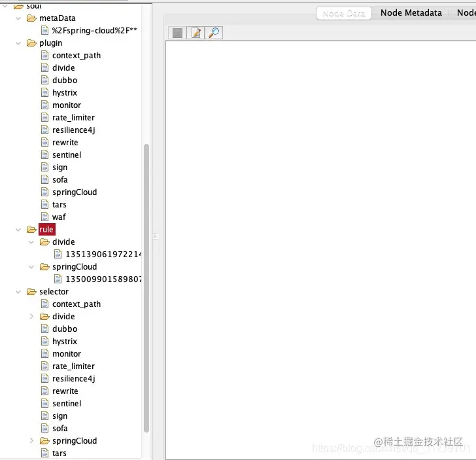This screenshot has height=460, width=476.
Task: Click the save node data toolbar icon
Action: tap(177, 33)
